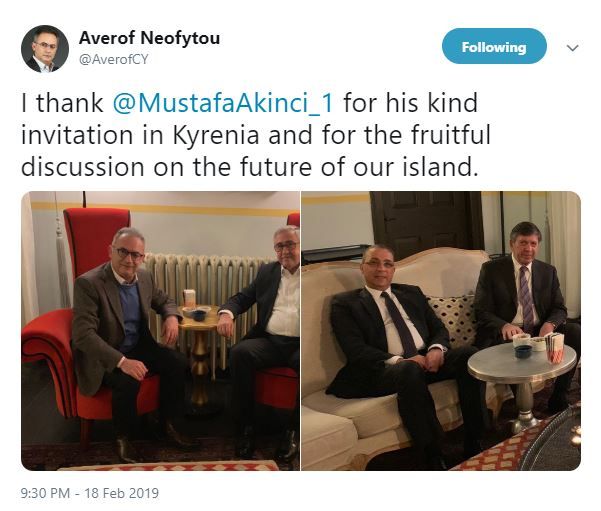Click the phrase 'fruitful' in tweet text
Screen dimensions: 601x511
[451, 135]
